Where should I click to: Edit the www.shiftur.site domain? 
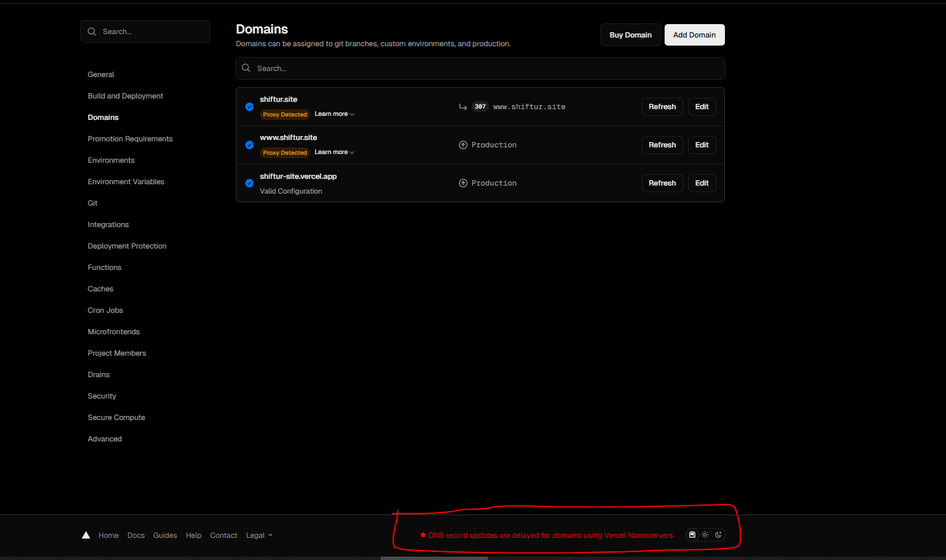[x=702, y=145]
